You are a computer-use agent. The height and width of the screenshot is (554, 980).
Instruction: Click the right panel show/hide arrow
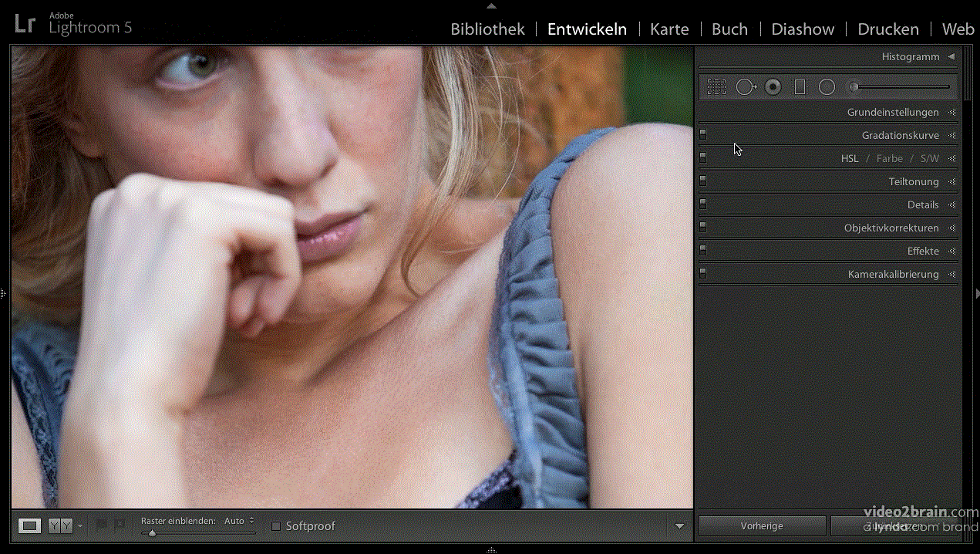click(x=977, y=293)
